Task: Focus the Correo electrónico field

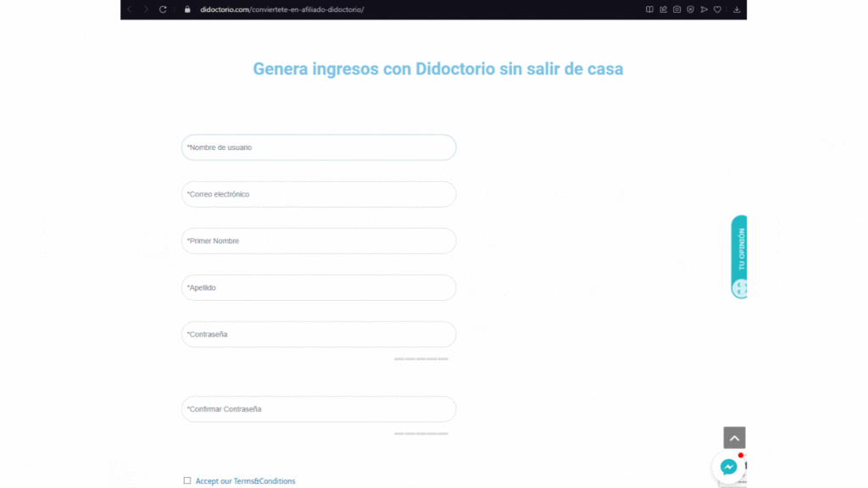Action: 319,194
